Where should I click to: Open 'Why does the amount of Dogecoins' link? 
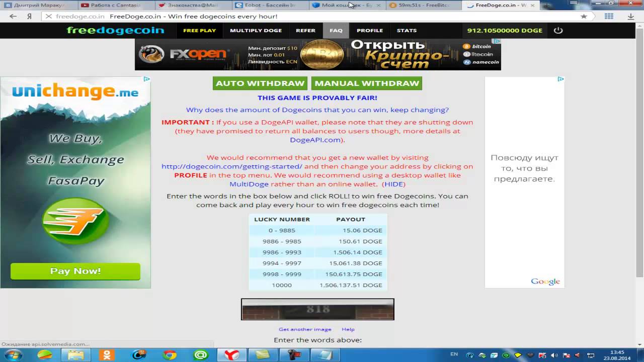[317, 110]
